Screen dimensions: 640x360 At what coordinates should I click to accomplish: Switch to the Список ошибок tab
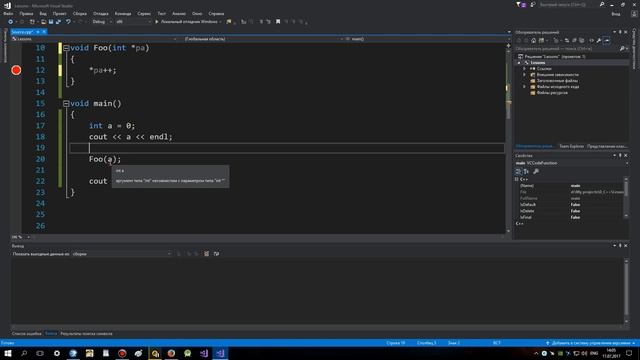(x=27, y=333)
